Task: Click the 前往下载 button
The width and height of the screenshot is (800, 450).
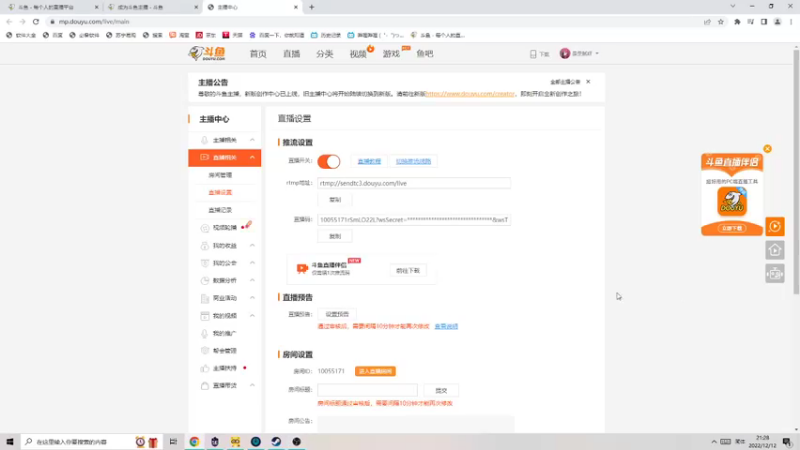Action: point(408,270)
